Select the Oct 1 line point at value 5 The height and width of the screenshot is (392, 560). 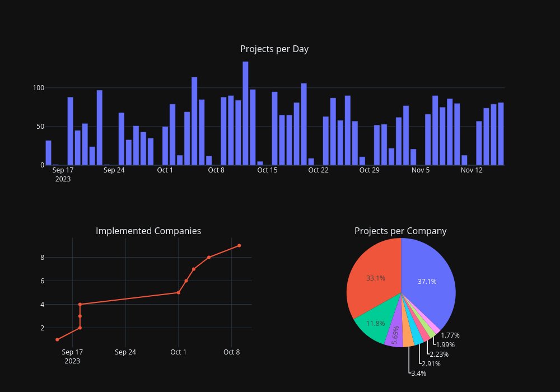(179, 292)
